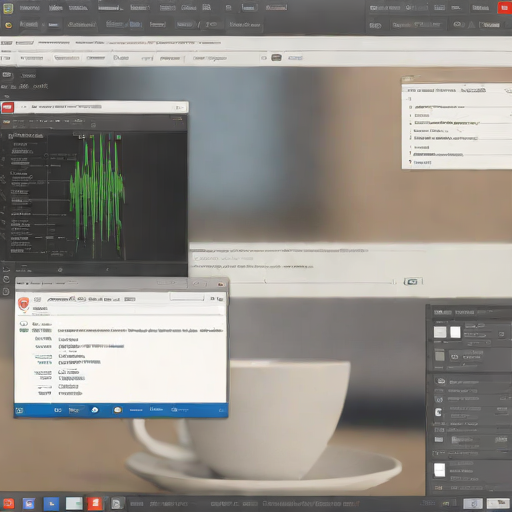Open the first menu in the top dark menu bar
The width and height of the screenshot is (512, 512).
click(x=30, y=8)
